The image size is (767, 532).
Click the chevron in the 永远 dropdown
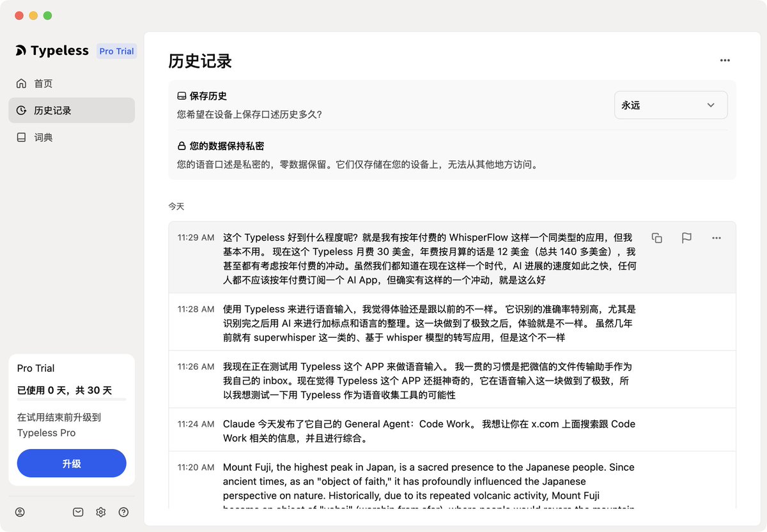tap(711, 105)
